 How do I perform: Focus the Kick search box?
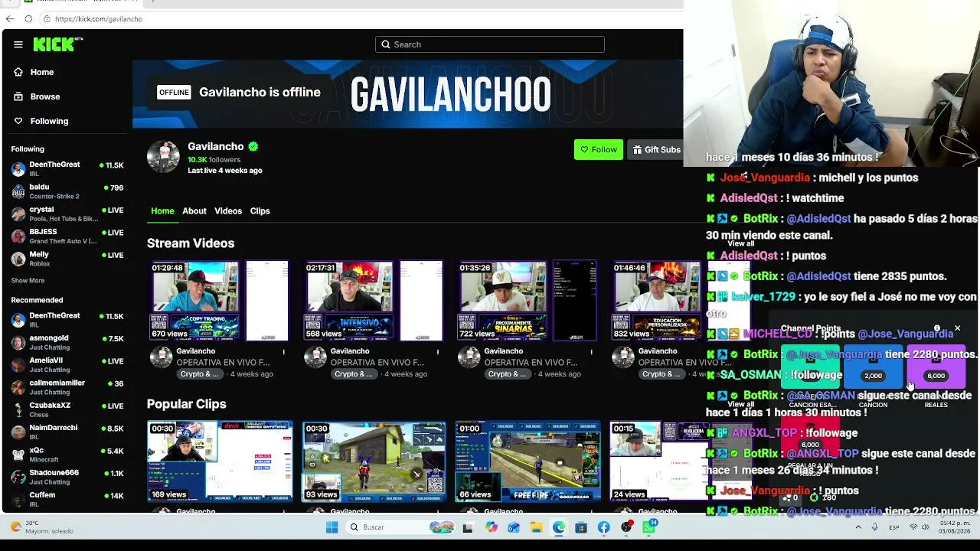coord(490,44)
